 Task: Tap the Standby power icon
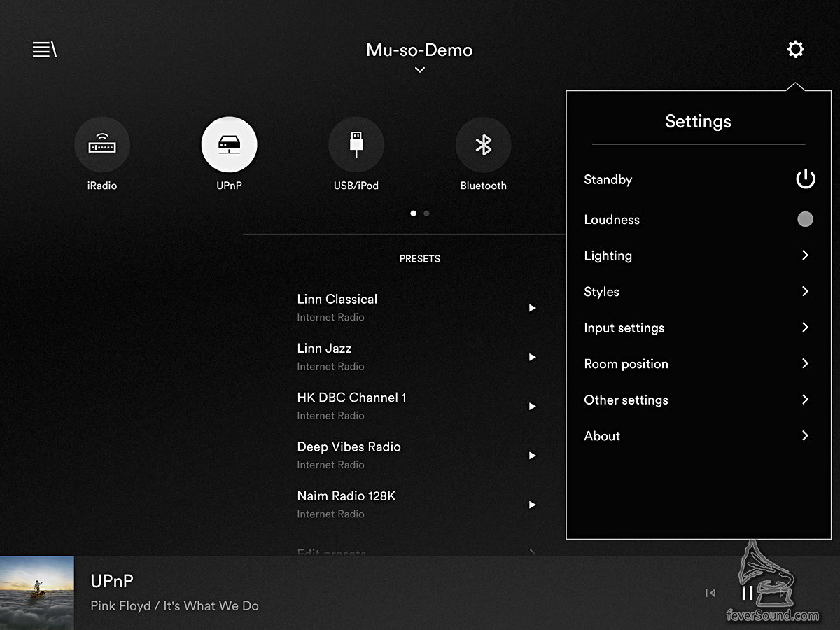tap(806, 179)
